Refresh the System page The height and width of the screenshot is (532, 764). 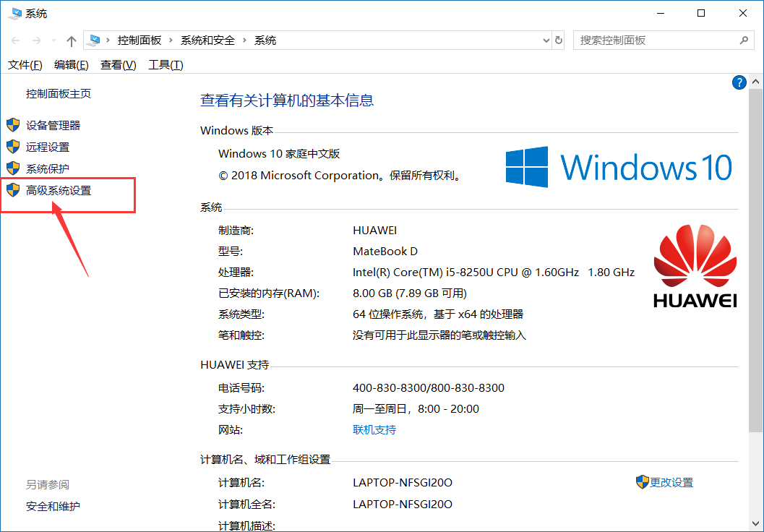click(x=559, y=40)
